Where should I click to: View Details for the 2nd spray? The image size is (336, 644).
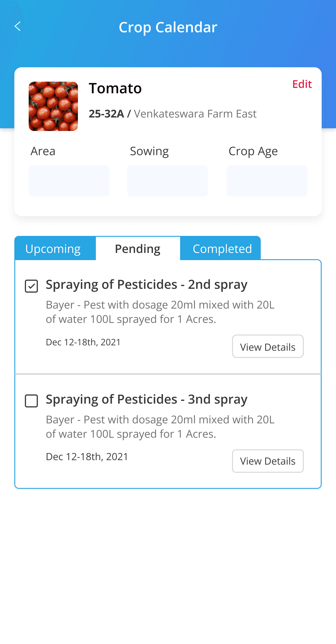click(x=267, y=347)
